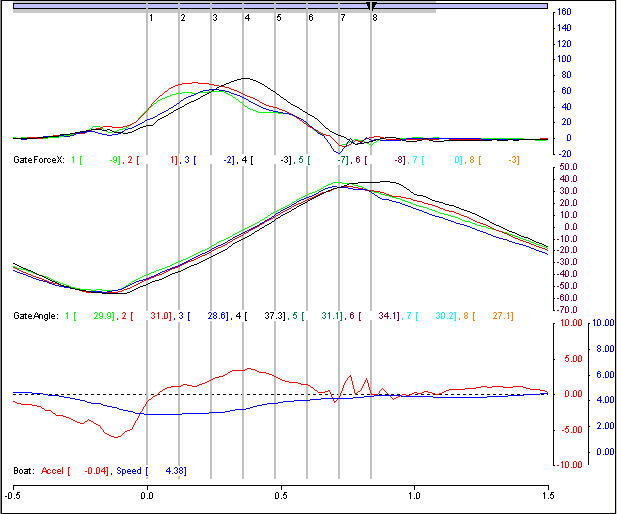The height and width of the screenshot is (514, 617).
Task: Click the 0.0 label on the time axis
Action: tap(147, 494)
